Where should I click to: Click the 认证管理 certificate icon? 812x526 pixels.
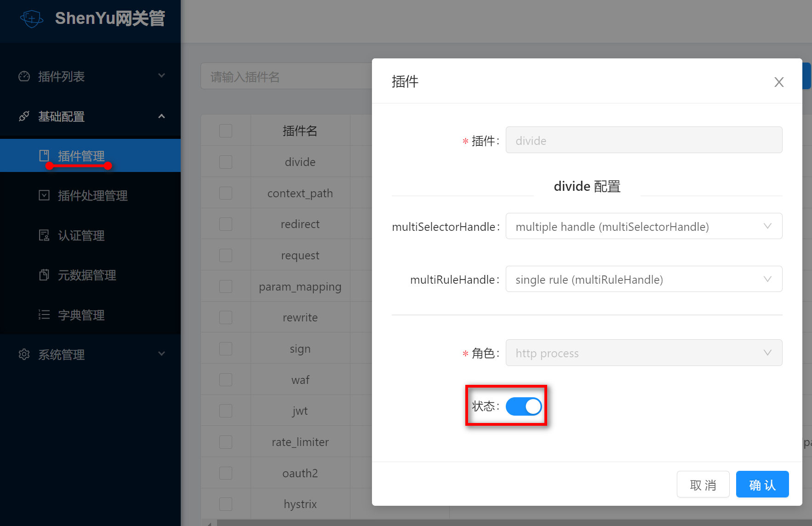point(44,235)
